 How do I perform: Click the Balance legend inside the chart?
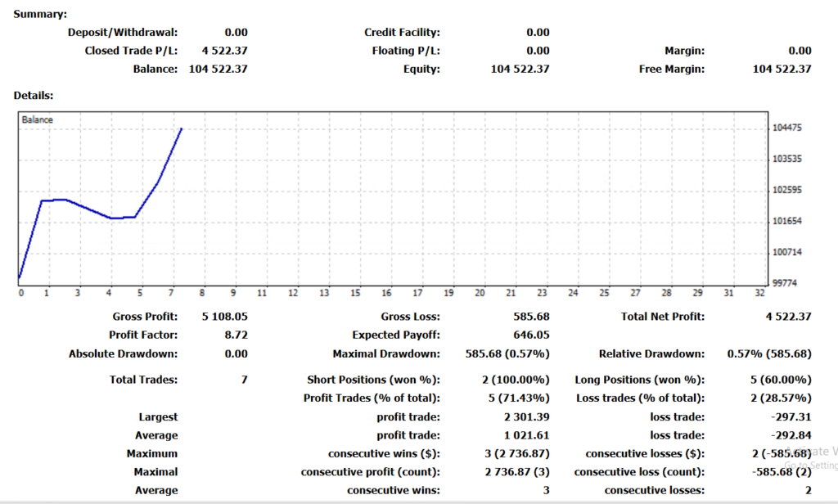38,120
